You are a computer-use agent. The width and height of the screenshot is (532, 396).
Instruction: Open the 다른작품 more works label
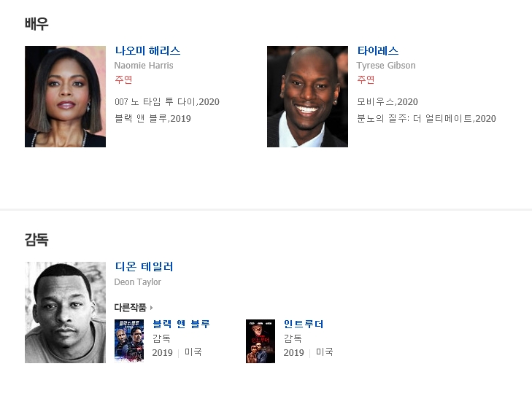click(x=131, y=308)
